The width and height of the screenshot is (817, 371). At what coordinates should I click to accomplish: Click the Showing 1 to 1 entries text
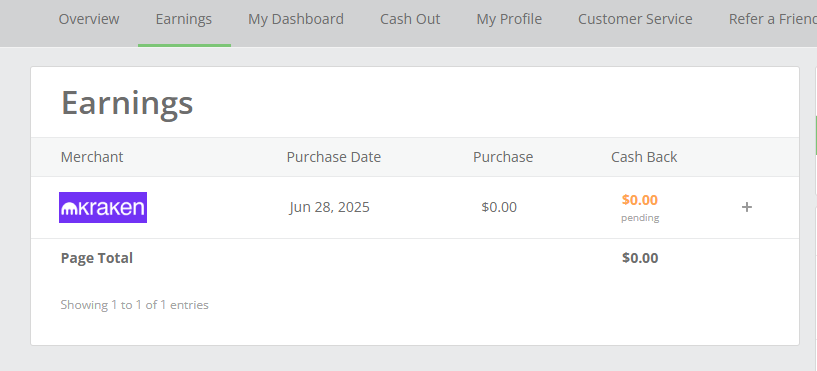(134, 305)
